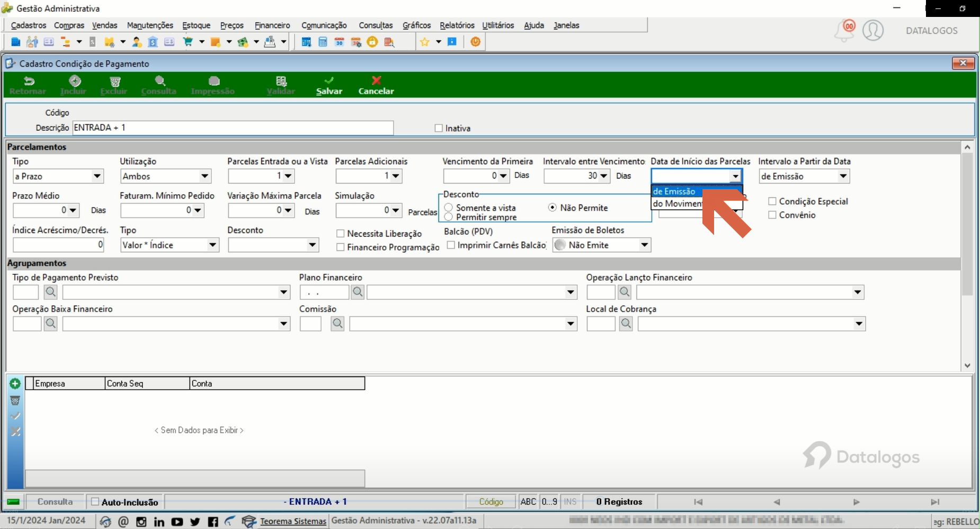The width and height of the screenshot is (980, 529).
Task: Click the Twitter bird icon in status bar
Action: click(x=195, y=522)
